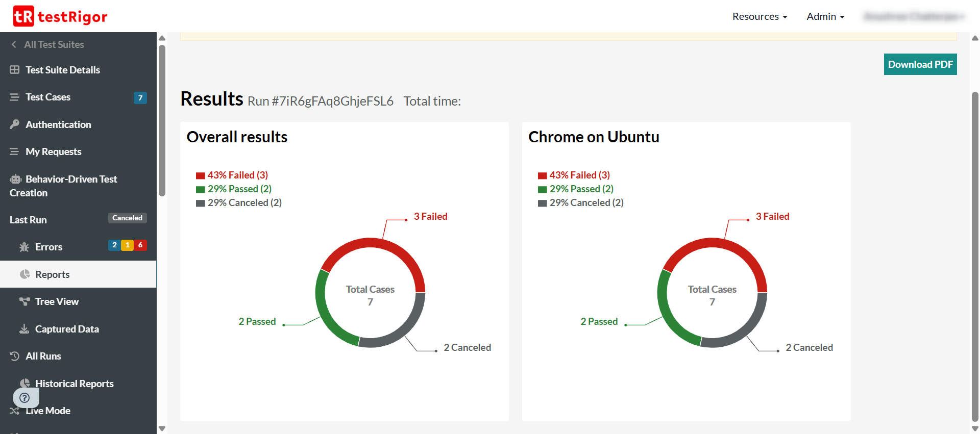Viewport: 980px width, 434px height.
Task: Select Reports in the sidebar
Action: click(x=52, y=274)
